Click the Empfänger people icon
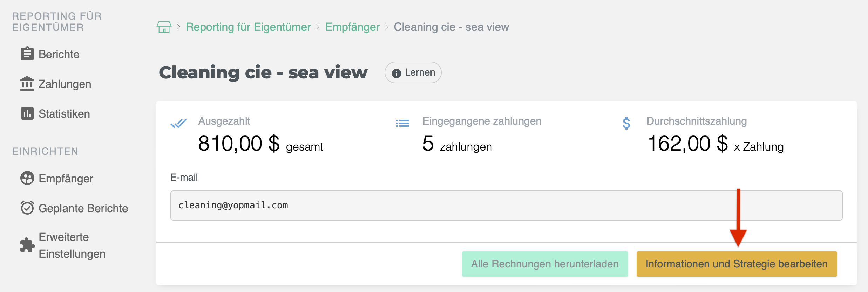 pyautogui.click(x=27, y=178)
